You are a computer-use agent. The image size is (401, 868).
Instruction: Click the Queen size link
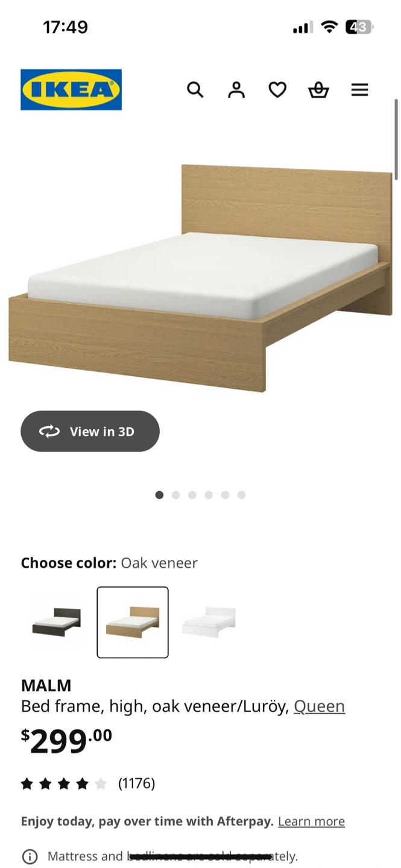[319, 706]
